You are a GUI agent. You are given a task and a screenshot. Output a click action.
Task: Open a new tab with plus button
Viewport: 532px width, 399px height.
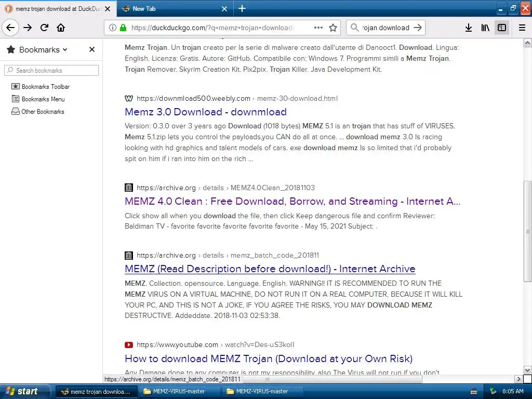tap(242, 8)
